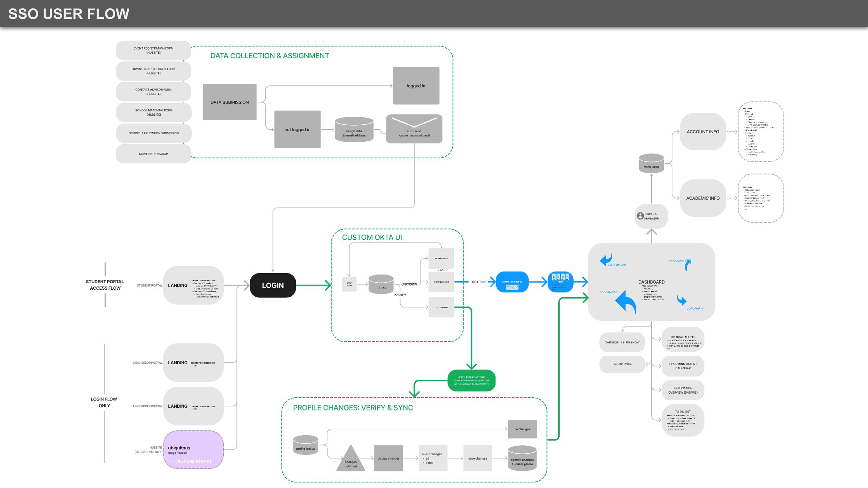Select the University Search pill

tap(153, 154)
